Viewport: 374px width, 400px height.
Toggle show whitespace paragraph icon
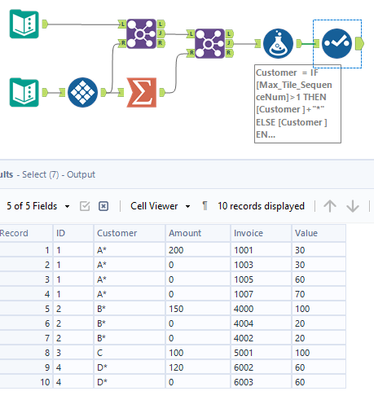coord(205,206)
